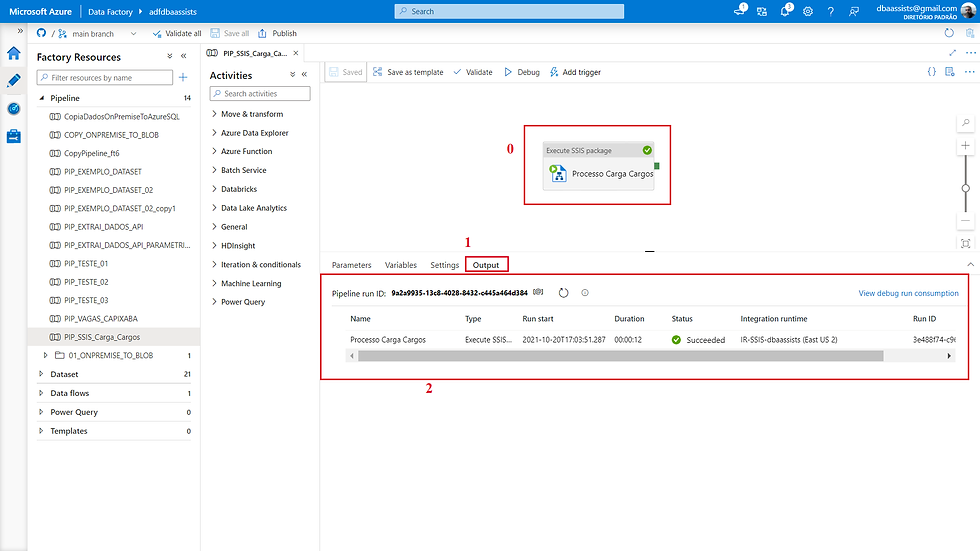This screenshot has height=551, width=980.
Task: Collapse the Pipeline tree section
Action: click(x=42, y=98)
